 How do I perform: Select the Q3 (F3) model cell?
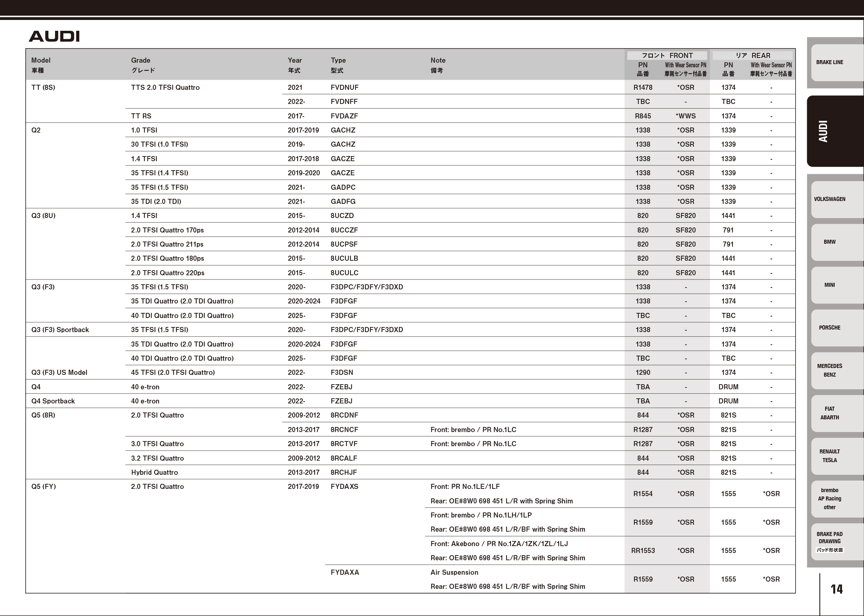43,287
